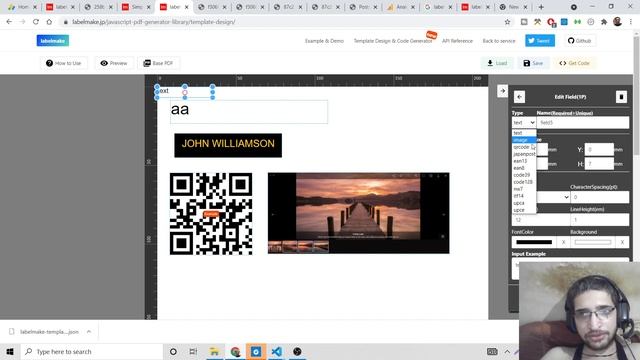Go to API Reference page
Screen dimensions: 640x360
(x=457, y=41)
